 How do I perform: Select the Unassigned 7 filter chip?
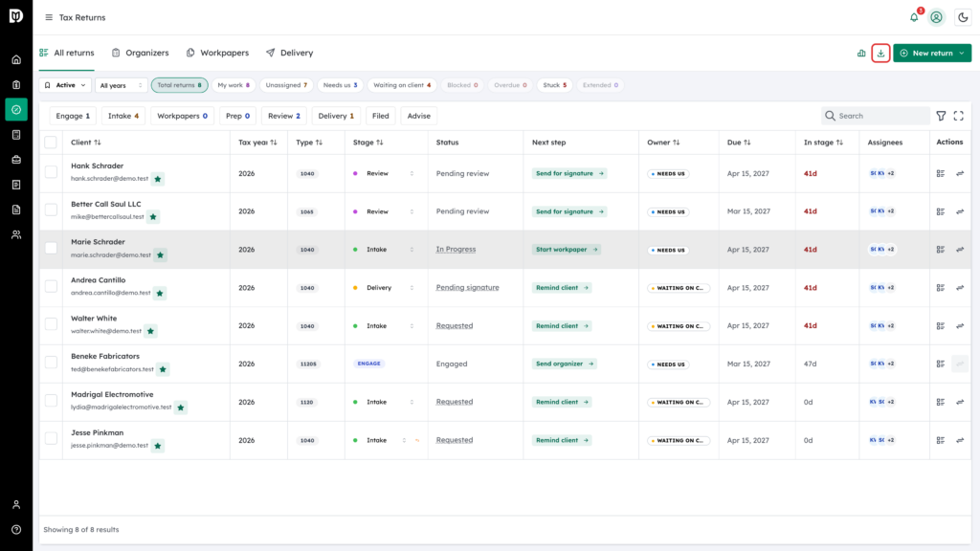[x=286, y=85]
